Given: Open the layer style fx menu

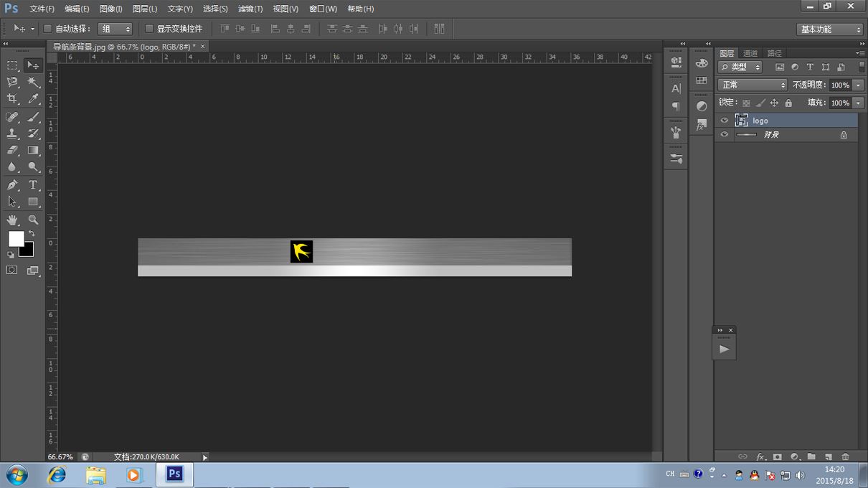Looking at the screenshot, I should pos(760,456).
